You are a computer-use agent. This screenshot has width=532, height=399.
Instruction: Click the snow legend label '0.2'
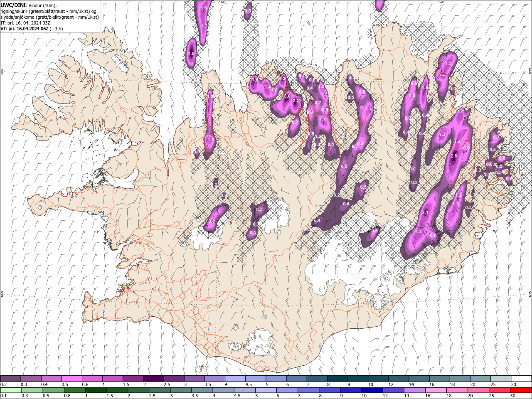point(4,384)
